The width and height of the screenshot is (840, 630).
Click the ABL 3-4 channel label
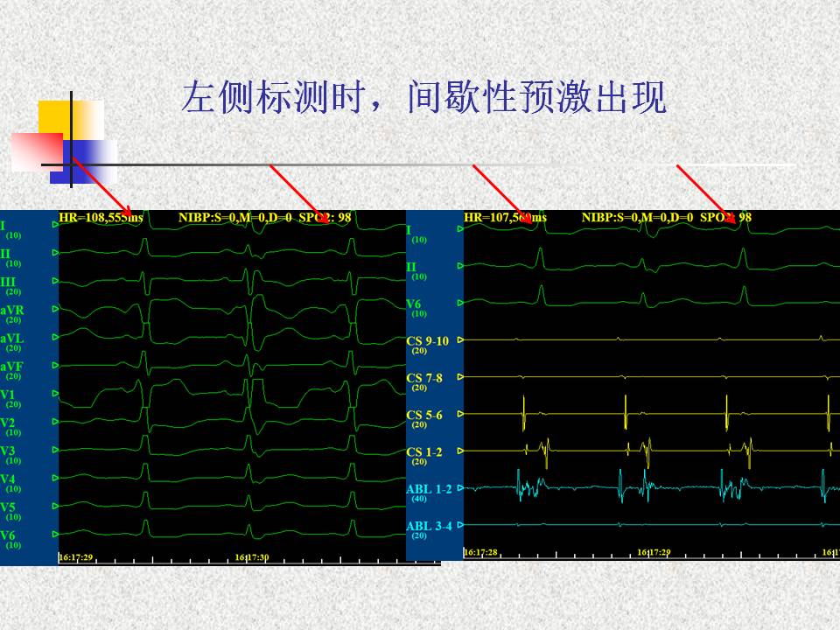tap(429, 526)
